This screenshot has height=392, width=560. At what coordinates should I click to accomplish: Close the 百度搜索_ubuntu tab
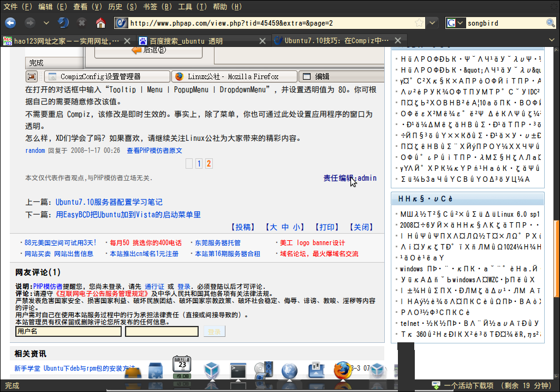[x=262, y=41]
